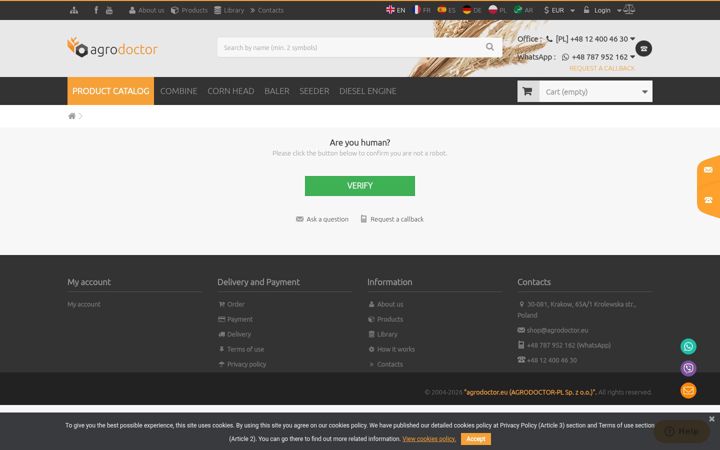Open Contacts in top bar

pyautogui.click(x=267, y=10)
